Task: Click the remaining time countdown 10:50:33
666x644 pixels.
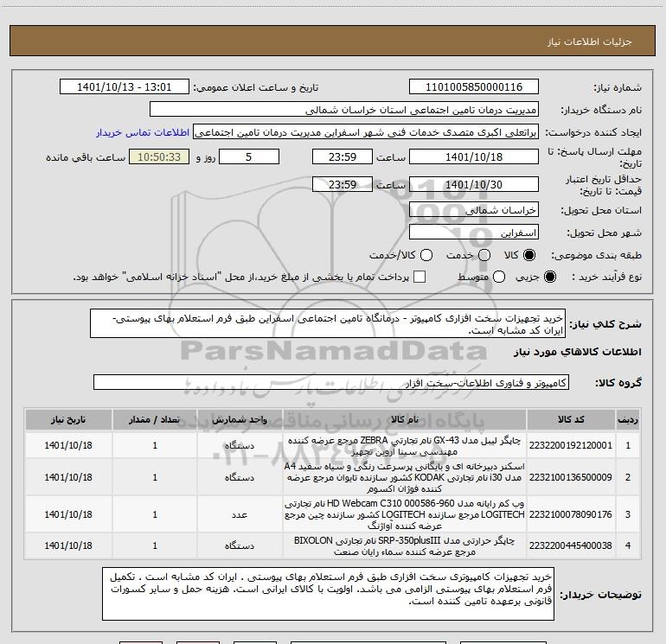Action: click(x=159, y=157)
